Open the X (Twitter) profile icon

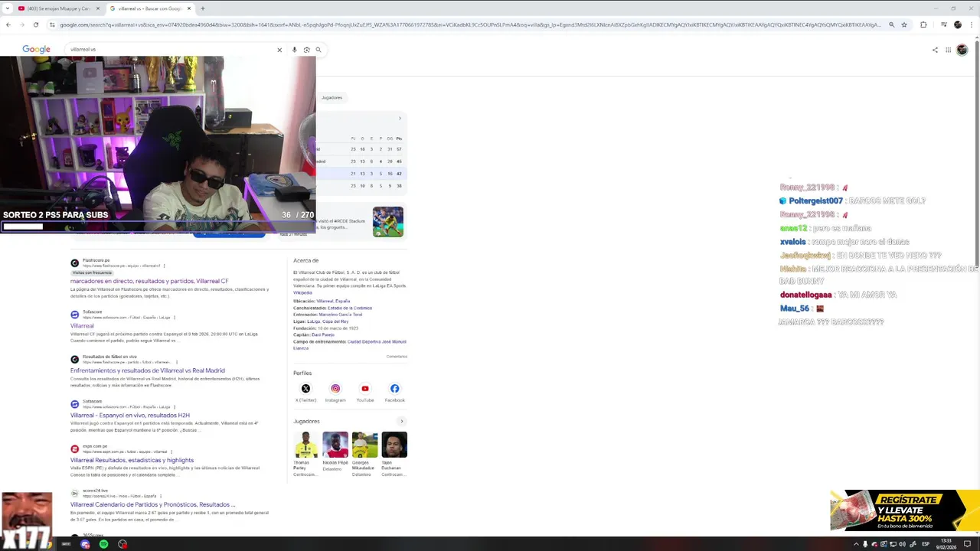point(305,389)
